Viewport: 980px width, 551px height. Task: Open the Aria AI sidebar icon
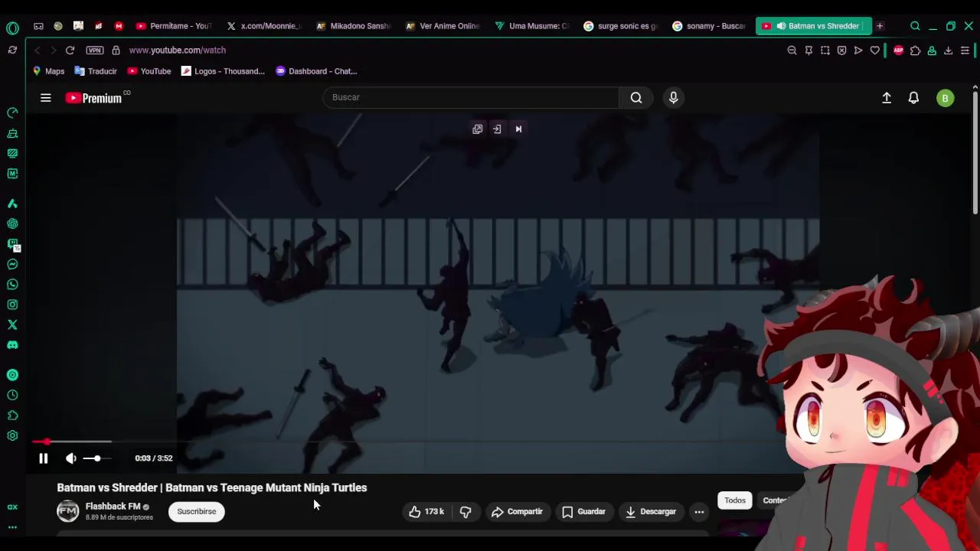(x=12, y=204)
